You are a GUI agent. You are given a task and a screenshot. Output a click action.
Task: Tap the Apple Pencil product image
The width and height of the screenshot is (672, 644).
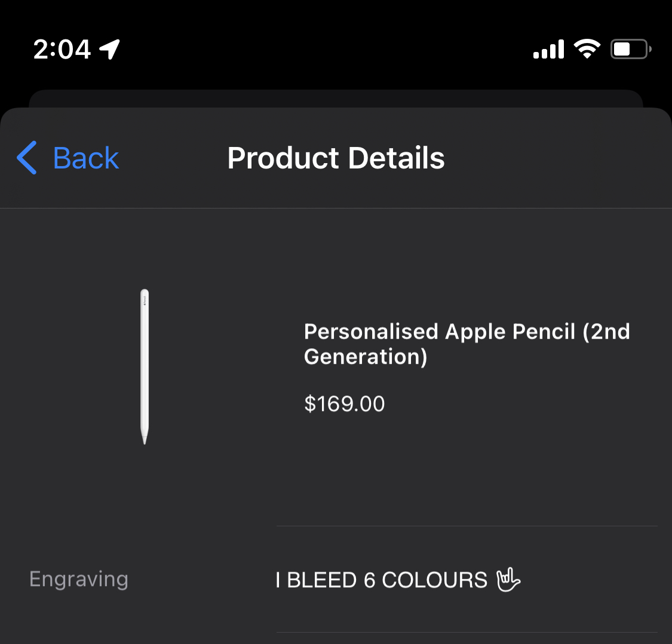pos(145,366)
